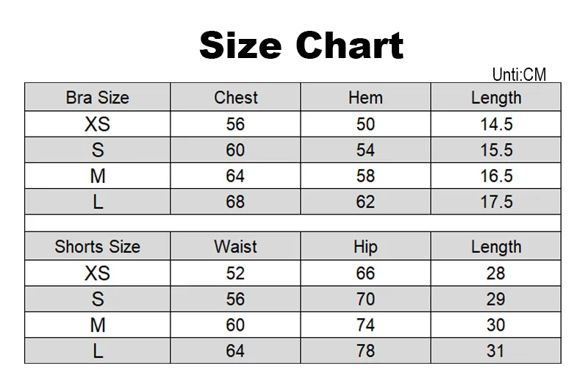
Task: Select the Chest column header
Action: pyautogui.click(x=235, y=98)
